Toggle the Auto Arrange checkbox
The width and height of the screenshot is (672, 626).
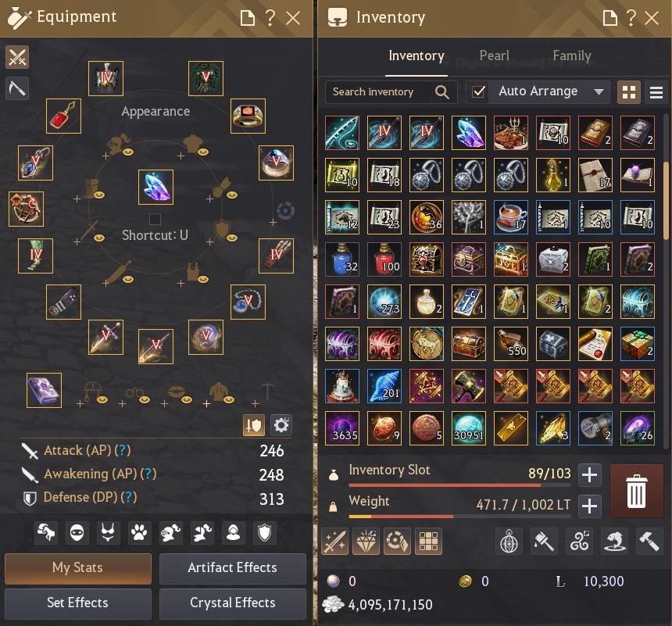point(478,91)
